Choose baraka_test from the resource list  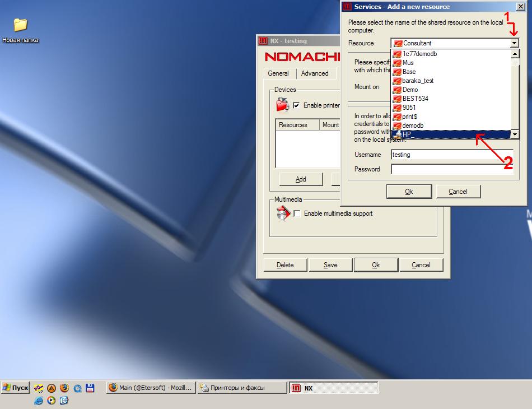(x=418, y=81)
